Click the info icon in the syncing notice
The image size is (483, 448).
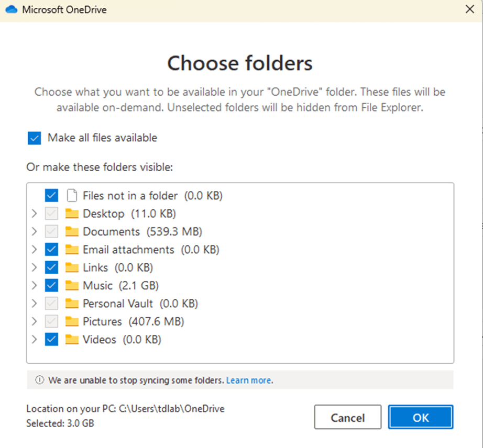tap(39, 380)
